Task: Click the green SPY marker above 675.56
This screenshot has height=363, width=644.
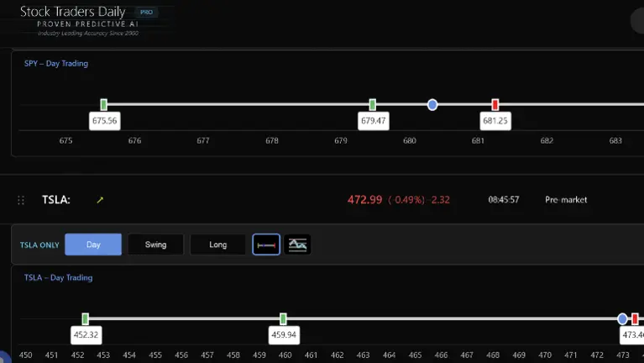Action: [x=104, y=105]
